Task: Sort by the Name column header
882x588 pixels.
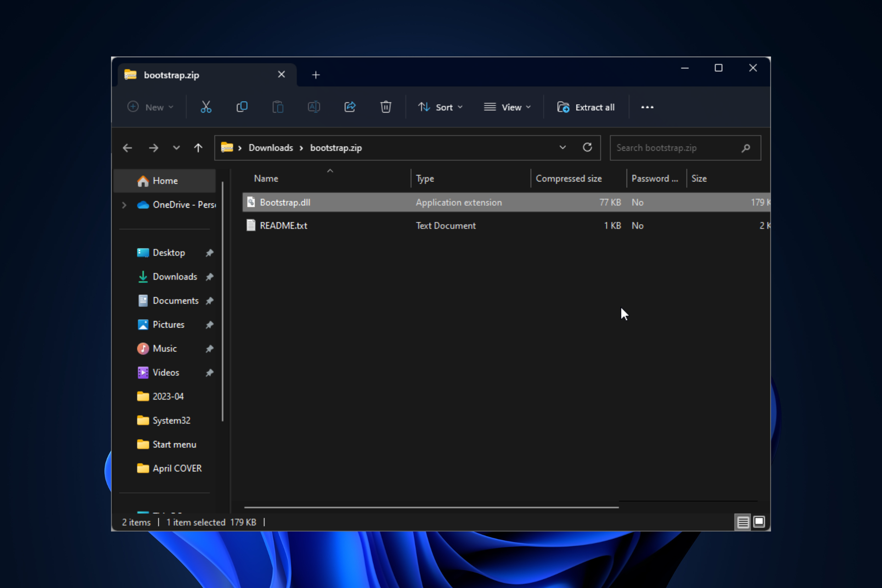Action: (266, 179)
